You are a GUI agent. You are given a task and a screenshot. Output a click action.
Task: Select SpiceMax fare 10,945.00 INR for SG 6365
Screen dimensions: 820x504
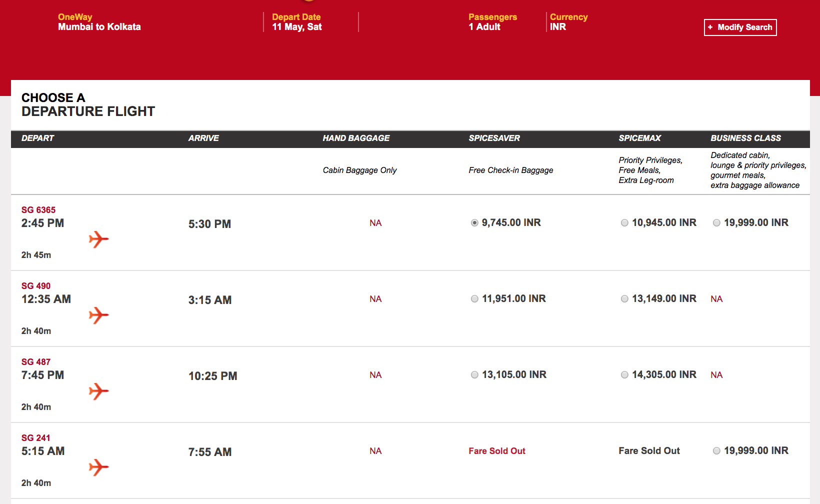pos(624,223)
